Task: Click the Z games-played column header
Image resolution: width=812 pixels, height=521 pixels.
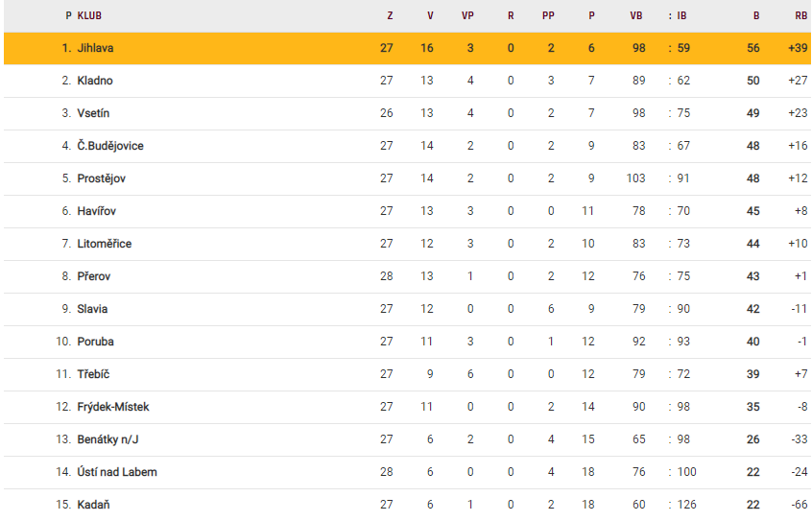Action: [x=390, y=15]
